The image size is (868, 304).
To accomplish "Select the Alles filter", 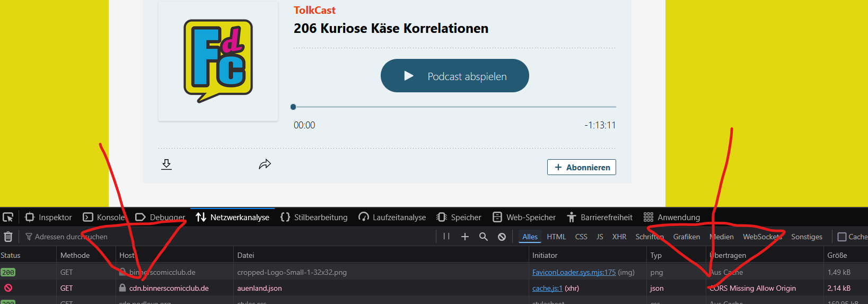I will tap(530, 237).
